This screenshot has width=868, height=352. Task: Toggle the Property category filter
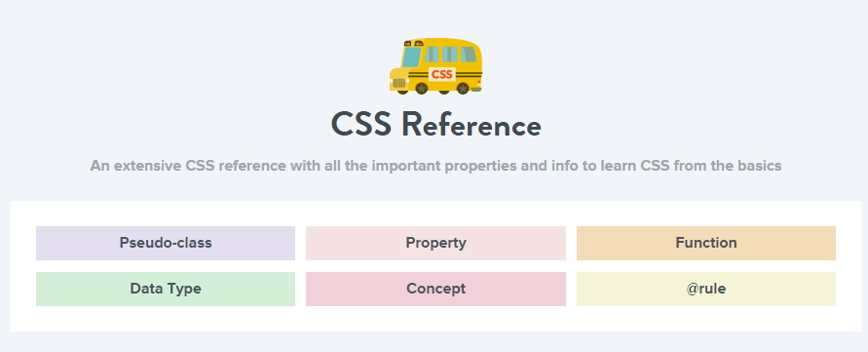tap(435, 243)
